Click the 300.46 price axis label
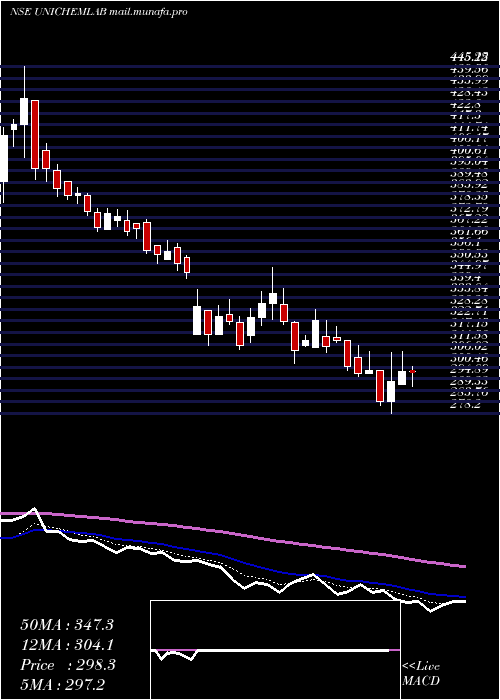The image size is (500, 700). tap(469, 358)
